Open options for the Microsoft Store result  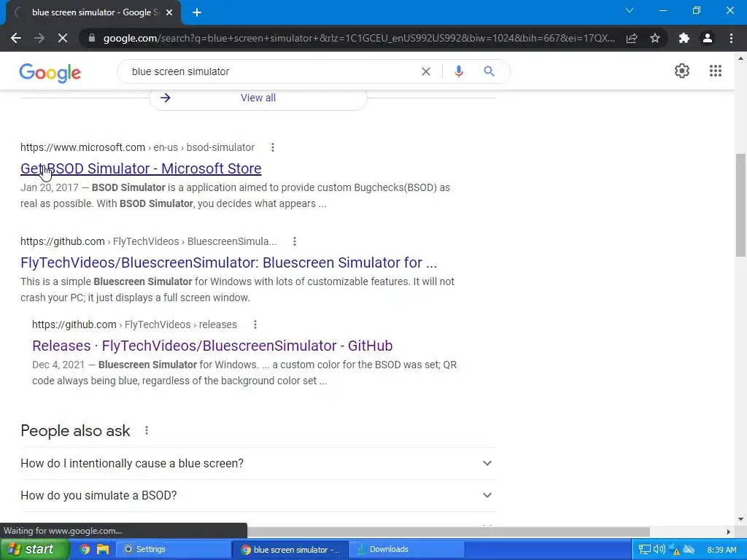[x=273, y=147]
